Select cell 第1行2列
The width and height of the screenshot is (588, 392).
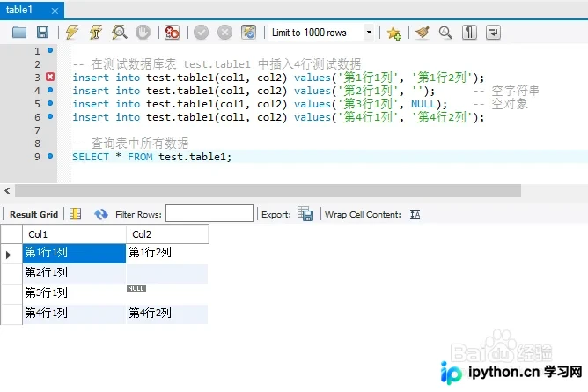tap(167, 253)
